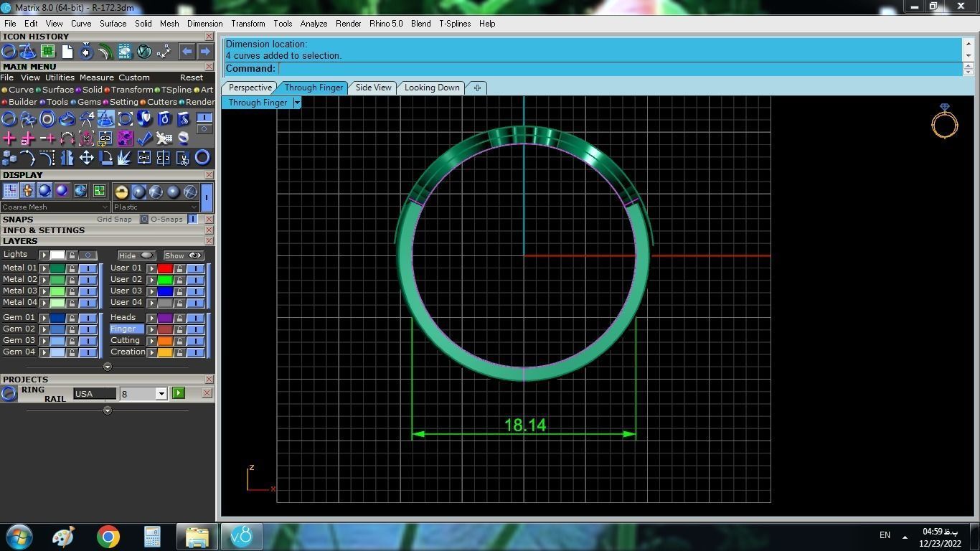This screenshot has width=980, height=551.
Task: Click the Creation layer yellow color swatch
Action: pos(165,352)
